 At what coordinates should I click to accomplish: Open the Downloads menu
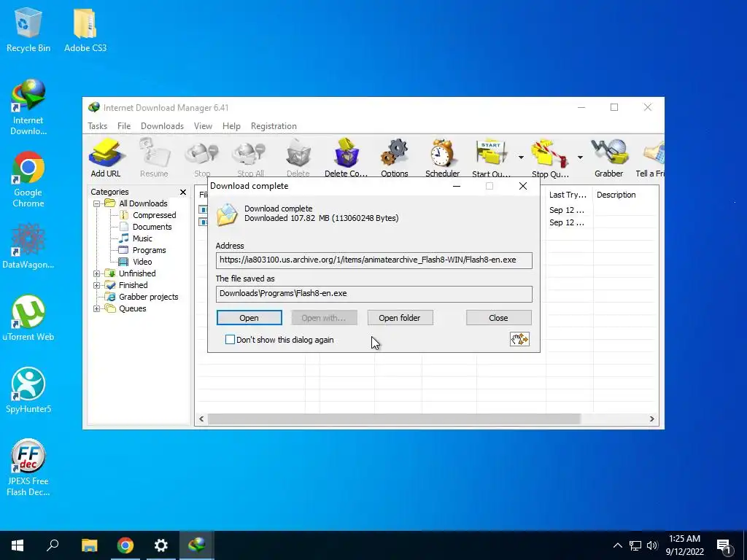click(x=162, y=126)
